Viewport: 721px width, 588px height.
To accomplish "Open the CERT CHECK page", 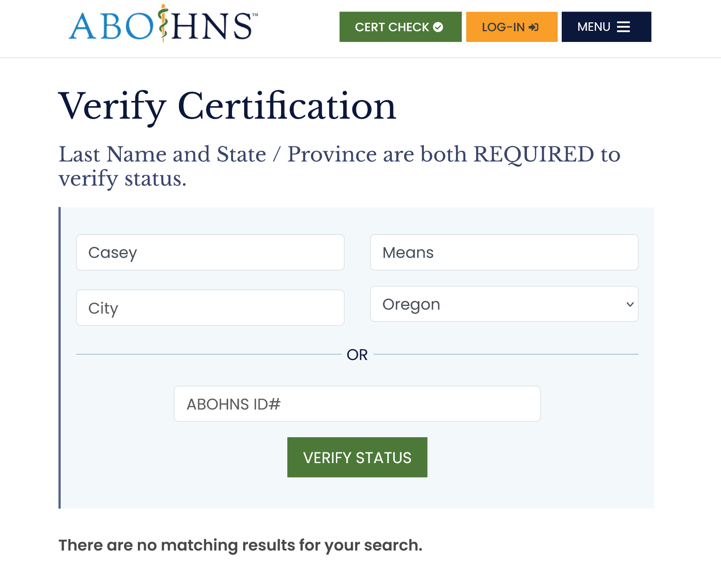I will pyautogui.click(x=392, y=27).
